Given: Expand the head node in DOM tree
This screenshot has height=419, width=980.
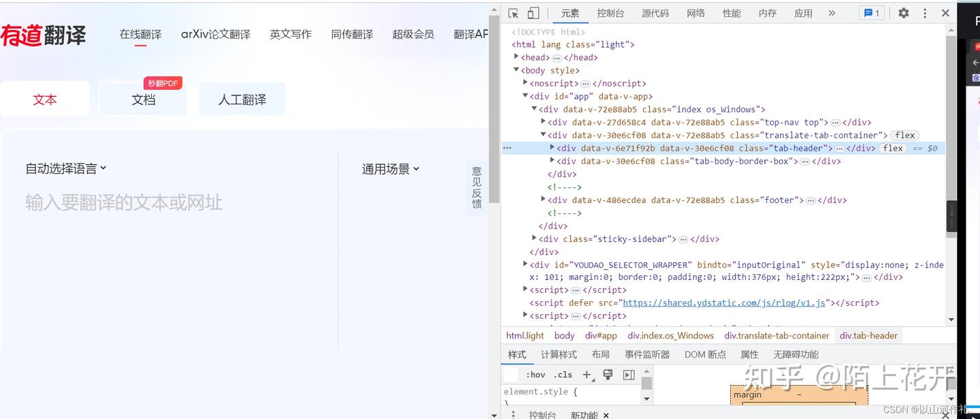Looking at the screenshot, I should coord(516,57).
